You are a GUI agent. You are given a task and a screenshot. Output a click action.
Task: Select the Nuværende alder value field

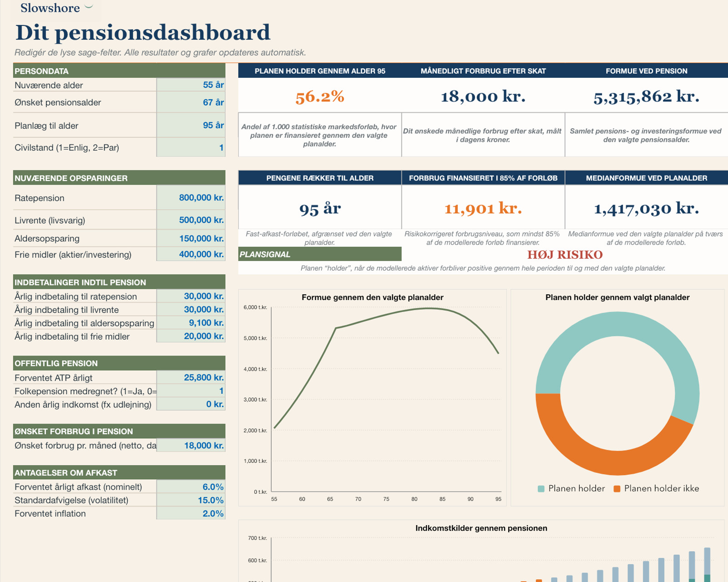191,85
